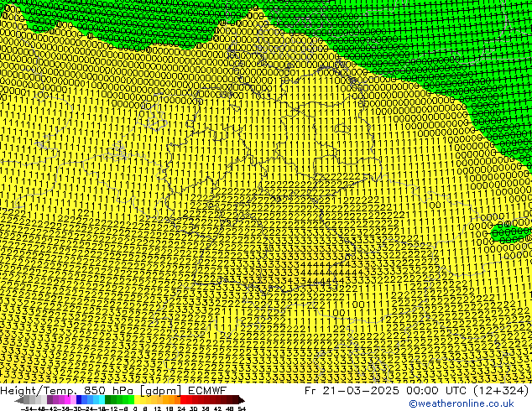Click the bright red swatch in the legend

[x=183, y=400]
